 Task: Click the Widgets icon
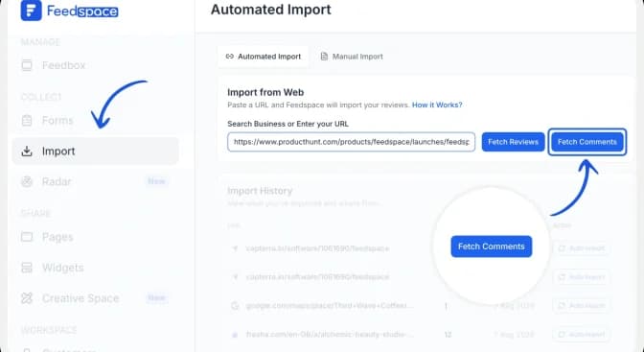coord(27,268)
